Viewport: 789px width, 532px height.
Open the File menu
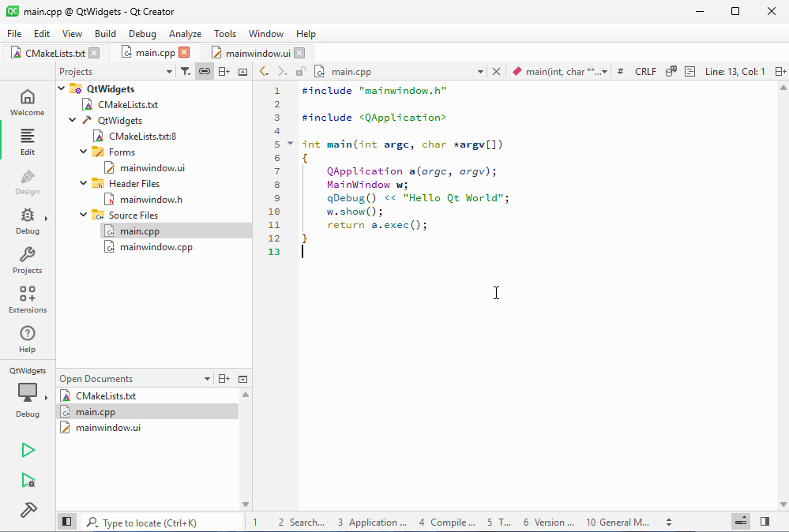tap(14, 34)
